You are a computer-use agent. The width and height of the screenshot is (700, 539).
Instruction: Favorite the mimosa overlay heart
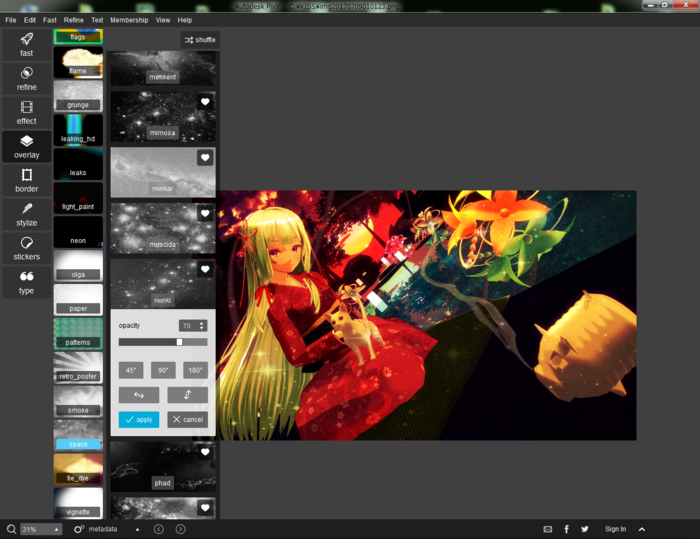pyautogui.click(x=205, y=102)
